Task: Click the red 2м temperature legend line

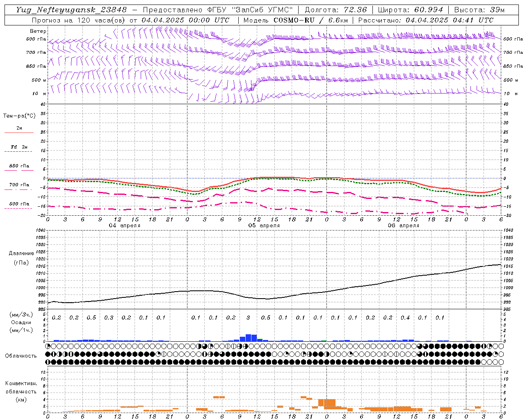Action: pos(19,132)
